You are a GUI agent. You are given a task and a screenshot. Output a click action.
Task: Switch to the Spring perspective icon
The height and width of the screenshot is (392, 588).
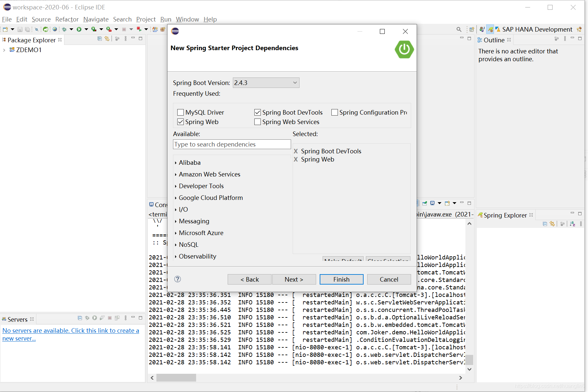(490, 29)
